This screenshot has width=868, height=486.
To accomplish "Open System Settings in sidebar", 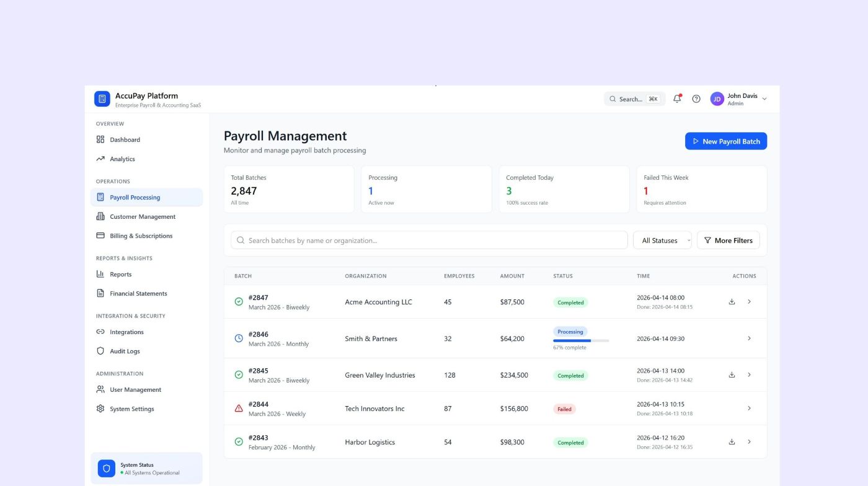I will pos(146,409).
